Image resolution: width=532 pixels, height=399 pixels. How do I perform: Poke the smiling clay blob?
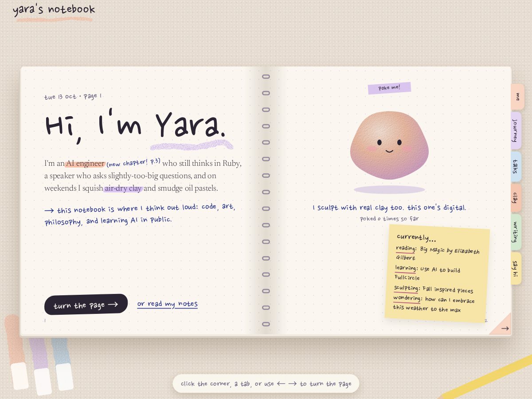pos(389,145)
